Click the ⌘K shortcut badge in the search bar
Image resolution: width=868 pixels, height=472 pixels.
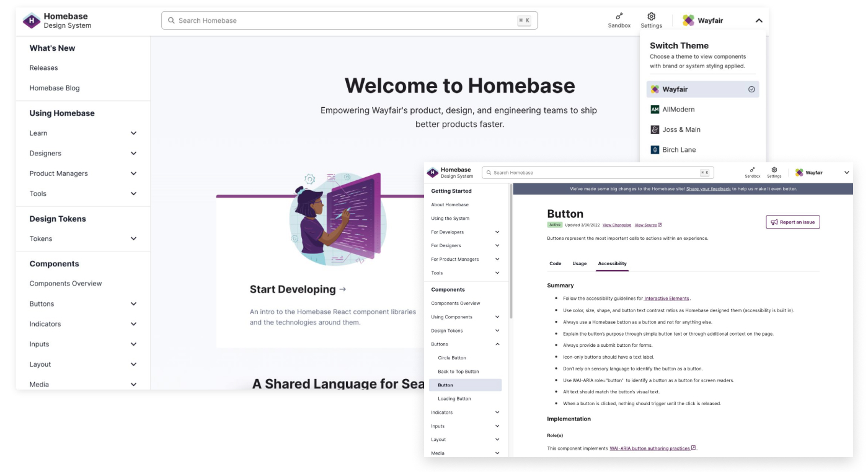tap(523, 20)
